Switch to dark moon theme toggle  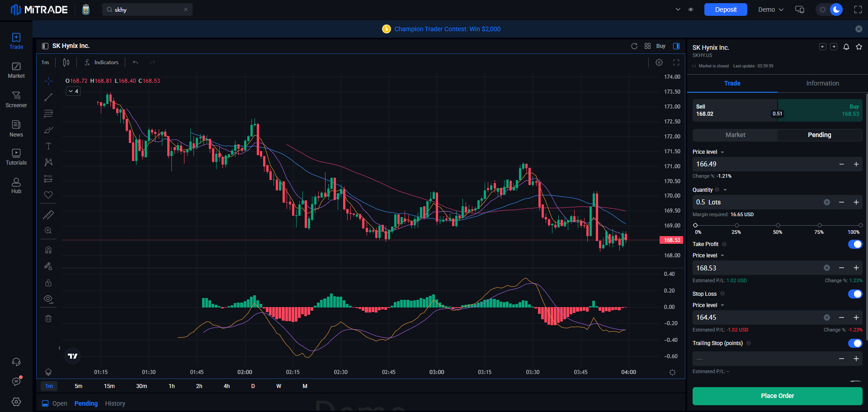point(836,9)
